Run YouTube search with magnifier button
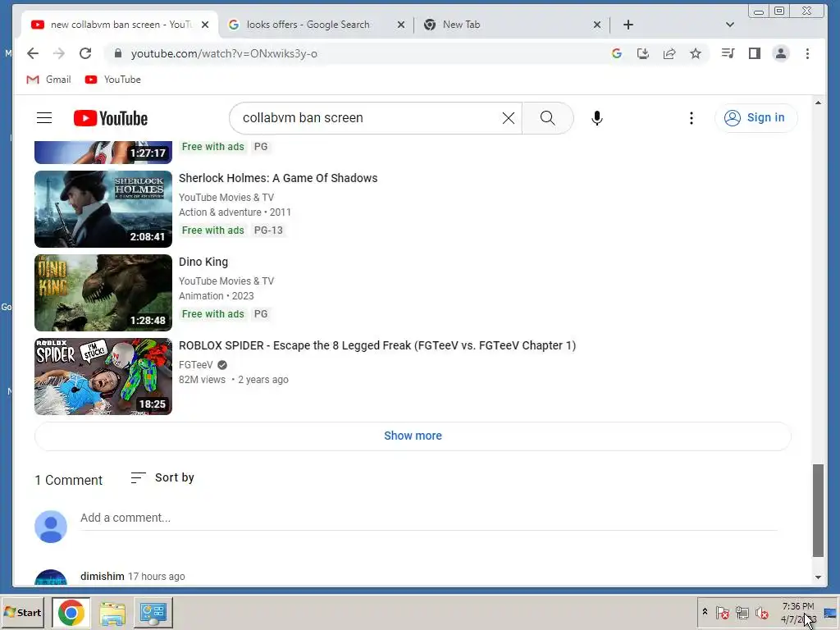The height and width of the screenshot is (630, 840). point(547,118)
